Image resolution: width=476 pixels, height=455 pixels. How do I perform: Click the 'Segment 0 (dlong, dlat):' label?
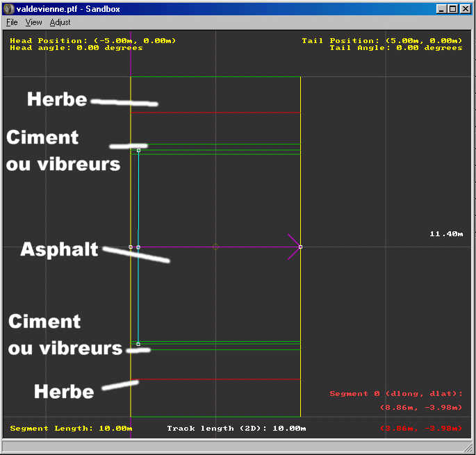[x=396, y=394]
